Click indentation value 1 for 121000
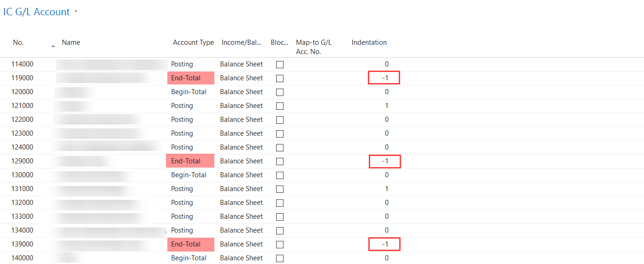644x264 pixels. point(387,106)
